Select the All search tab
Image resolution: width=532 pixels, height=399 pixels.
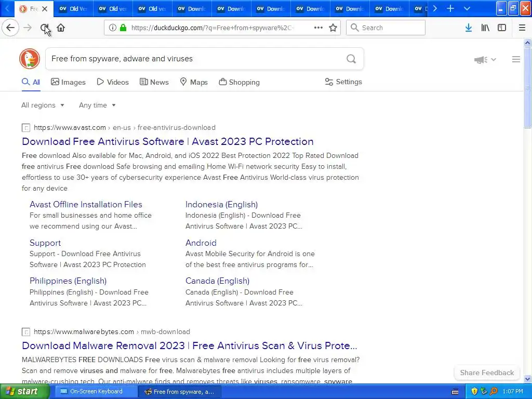(31, 82)
